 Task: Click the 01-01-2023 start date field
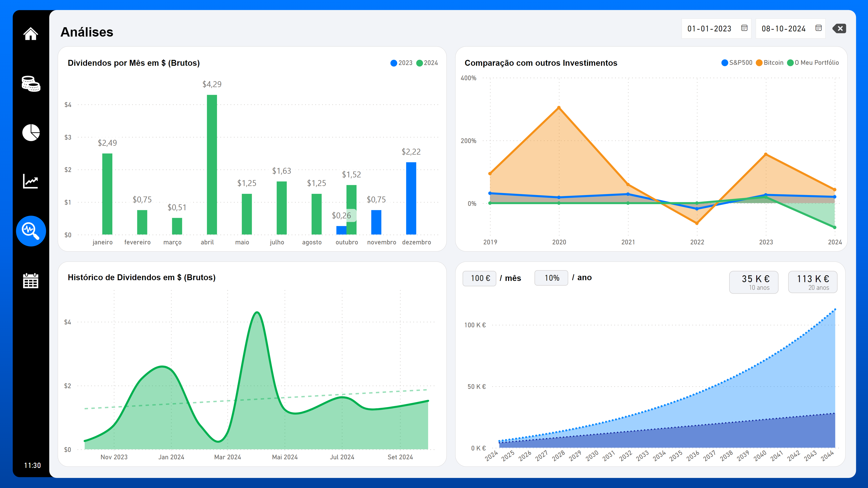tap(709, 29)
